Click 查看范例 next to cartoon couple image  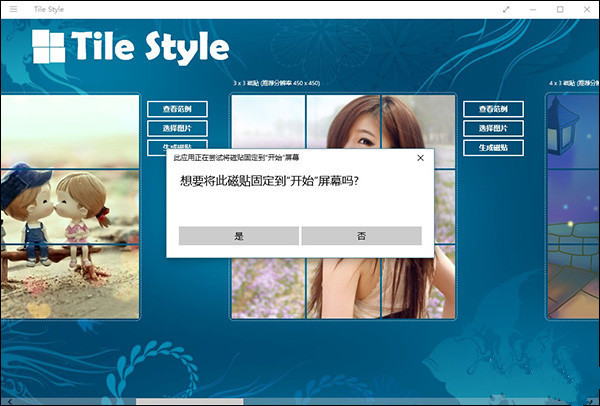177,109
